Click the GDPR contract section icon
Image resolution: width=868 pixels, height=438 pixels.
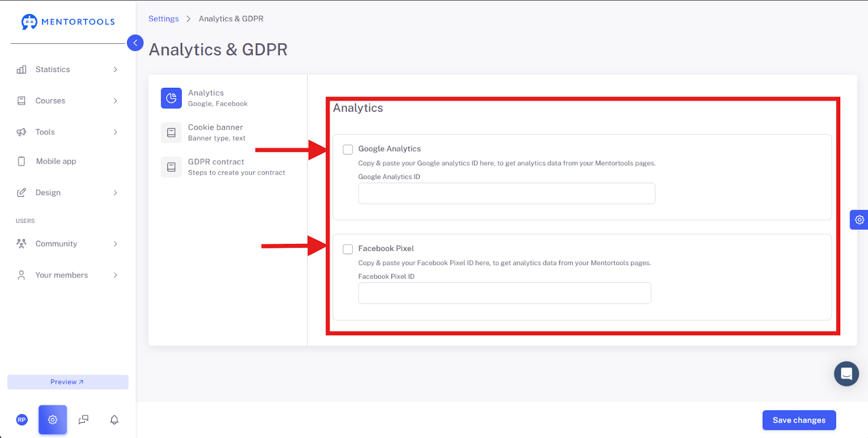click(x=171, y=167)
